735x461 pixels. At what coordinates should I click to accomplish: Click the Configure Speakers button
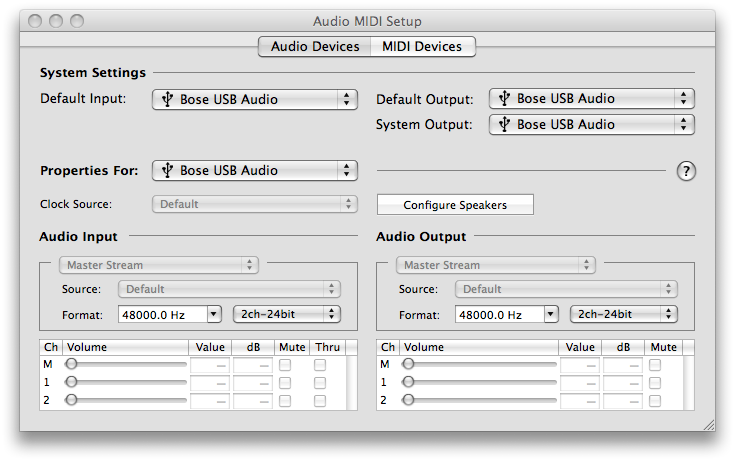455,205
